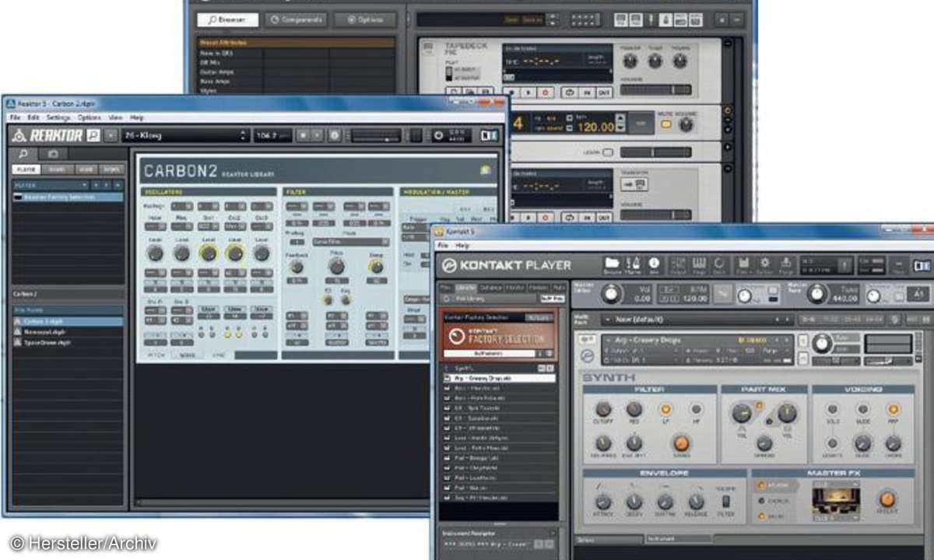Click the Guitar Rig tempo value 120.00
Image resolution: width=934 pixels, height=560 pixels.
coord(597,126)
